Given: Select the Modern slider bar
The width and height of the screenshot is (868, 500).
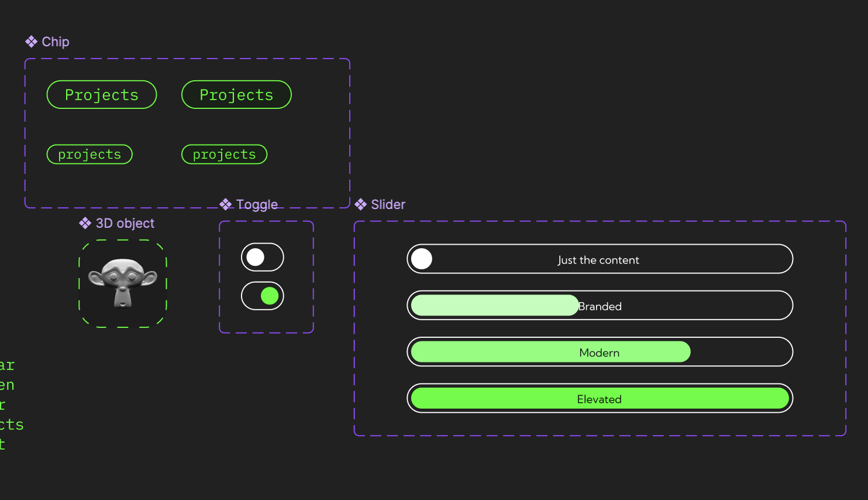Looking at the screenshot, I should tap(600, 352).
